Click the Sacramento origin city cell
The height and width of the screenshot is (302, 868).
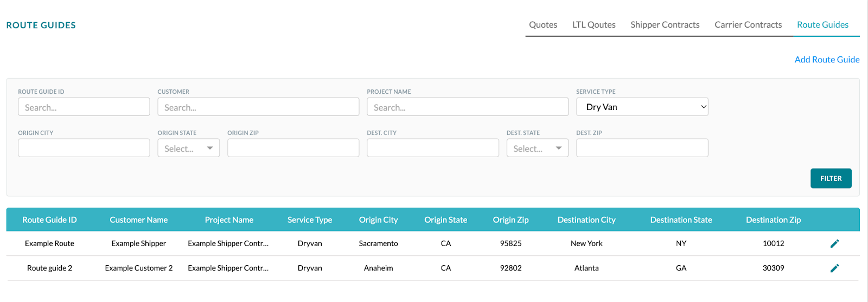(x=379, y=243)
